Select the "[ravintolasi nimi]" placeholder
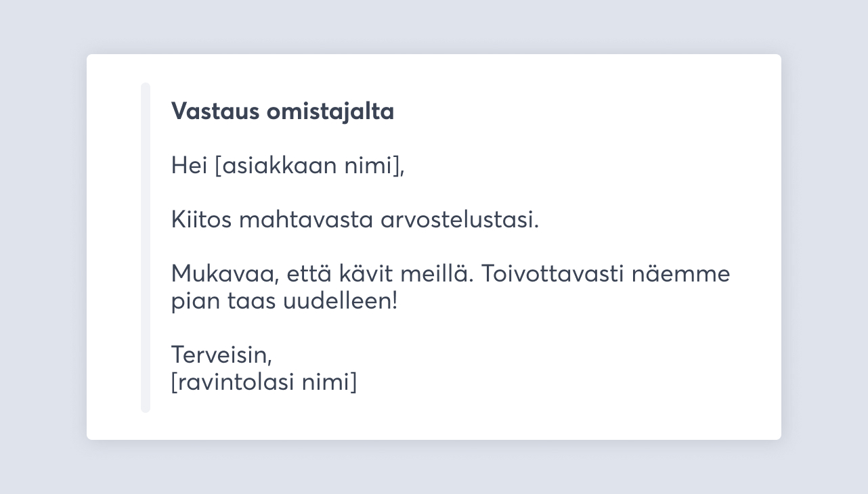868x494 pixels. click(x=263, y=382)
